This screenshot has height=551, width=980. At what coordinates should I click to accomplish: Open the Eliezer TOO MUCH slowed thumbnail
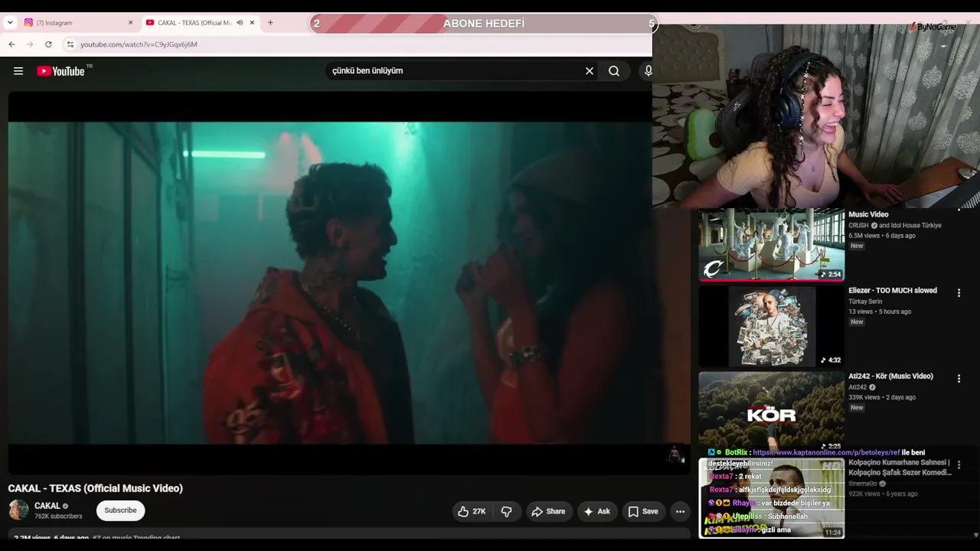point(772,327)
